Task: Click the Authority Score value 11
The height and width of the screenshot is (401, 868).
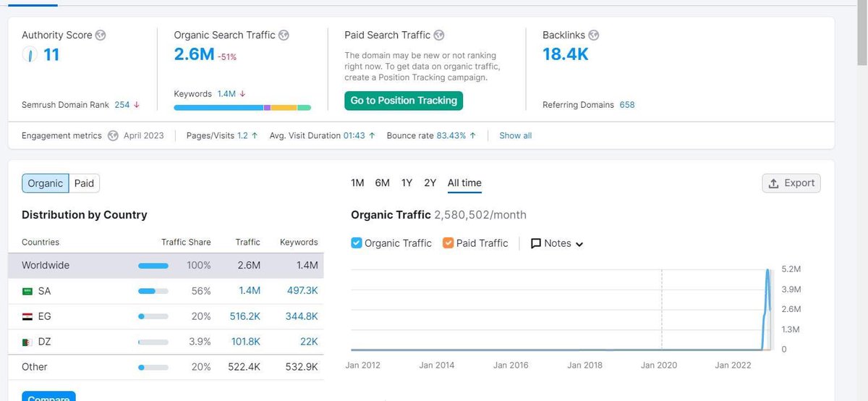Action: (x=51, y=55)
